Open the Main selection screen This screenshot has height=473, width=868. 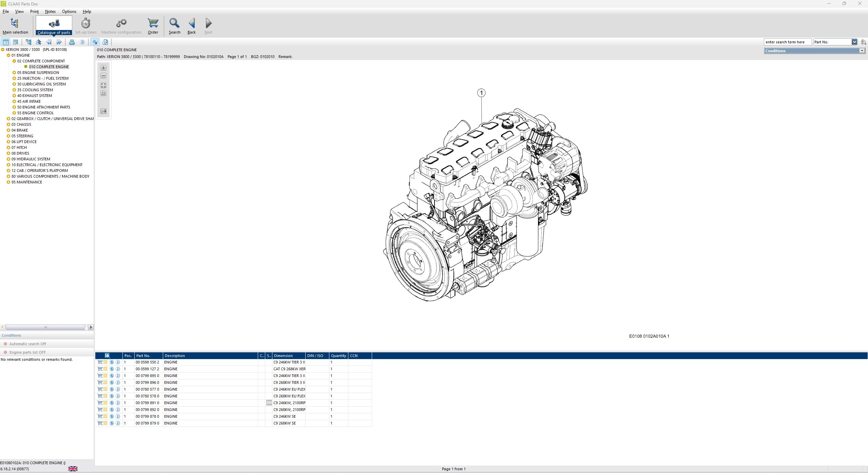tap(15, 26)
